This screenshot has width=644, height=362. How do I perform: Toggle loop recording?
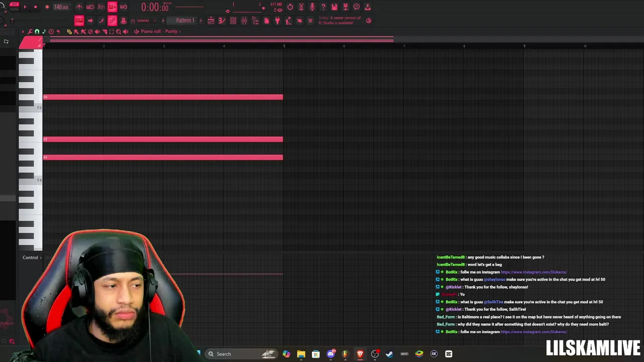(x=123, y=7)
